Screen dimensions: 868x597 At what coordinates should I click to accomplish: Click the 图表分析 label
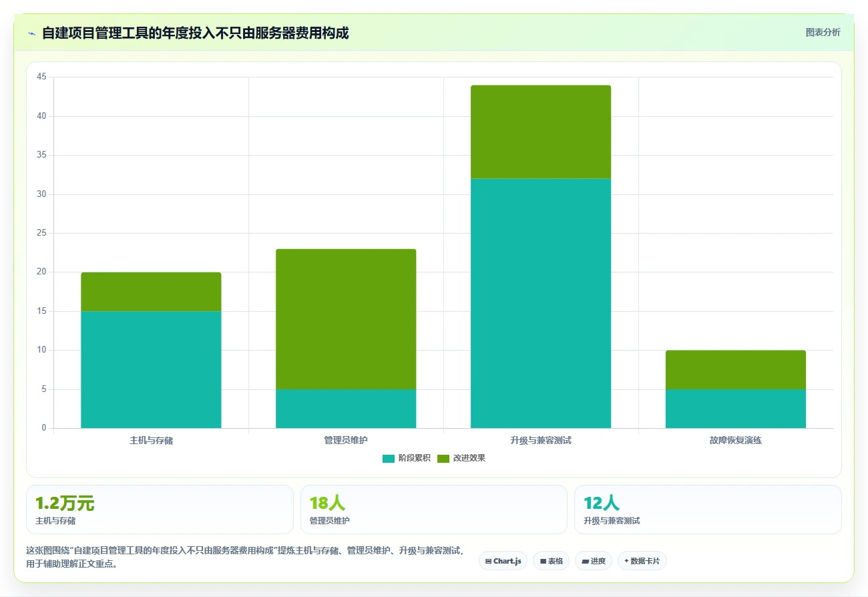click(823, 32)
